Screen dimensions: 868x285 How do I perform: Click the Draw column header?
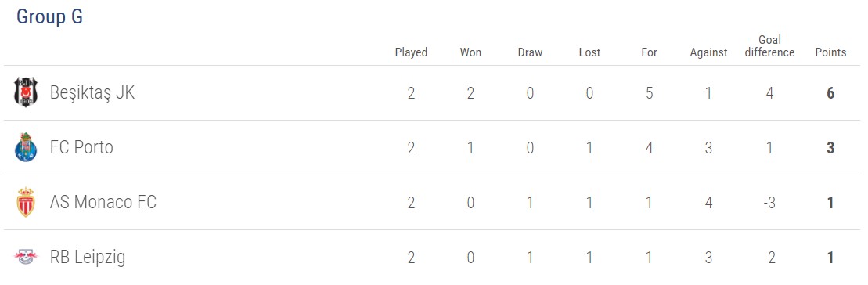[x=531, y=52]
